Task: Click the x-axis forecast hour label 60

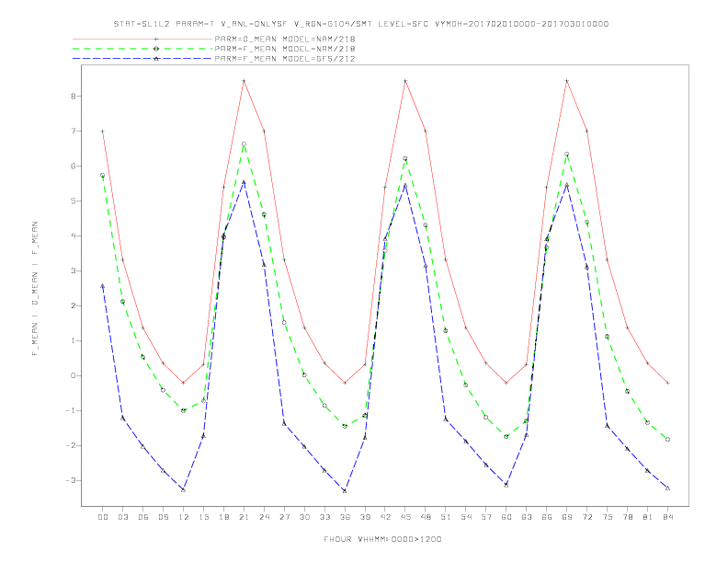Action: (506, 517)
